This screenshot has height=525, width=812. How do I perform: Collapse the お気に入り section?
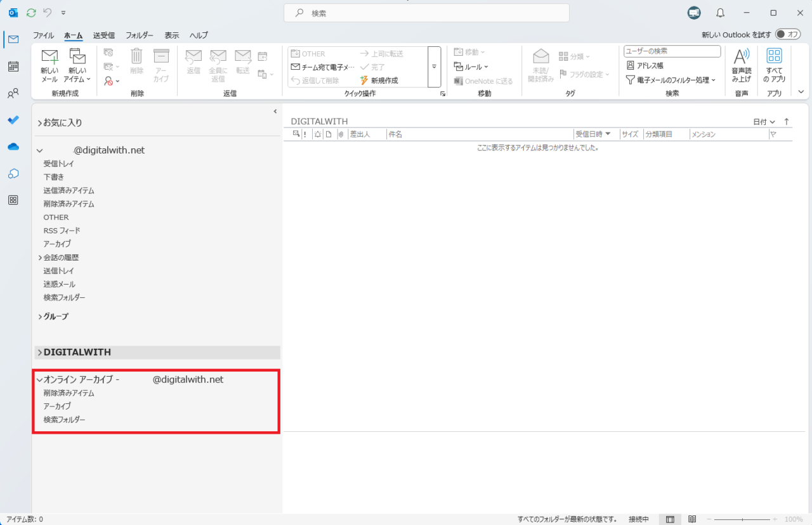pyautogui.click(x=39, y=124)
